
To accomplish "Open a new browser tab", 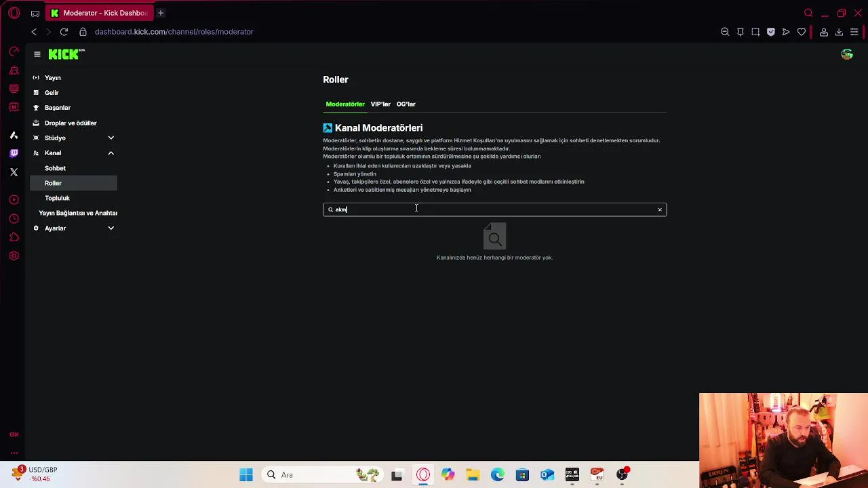I will pos(161,13).
